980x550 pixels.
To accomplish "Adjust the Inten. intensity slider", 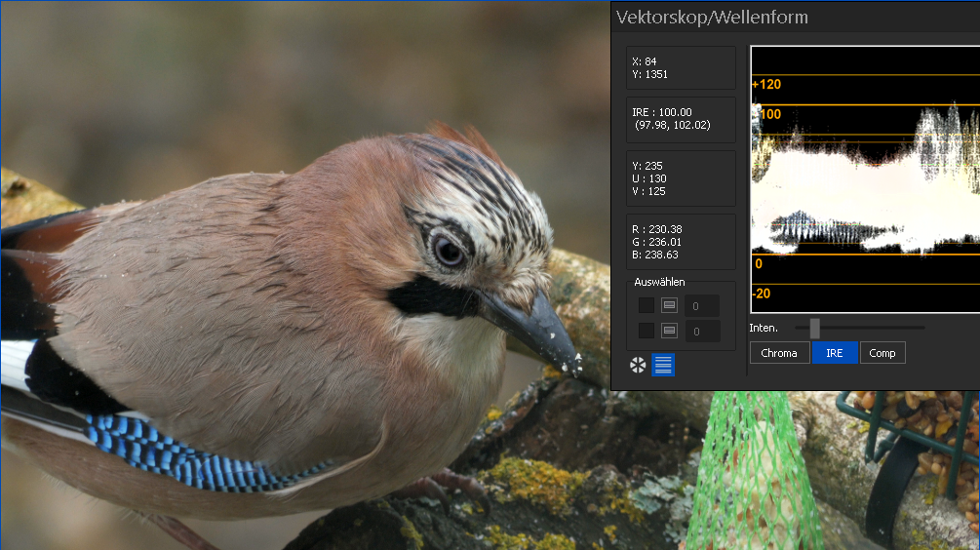I will click(x=814, y=328).
